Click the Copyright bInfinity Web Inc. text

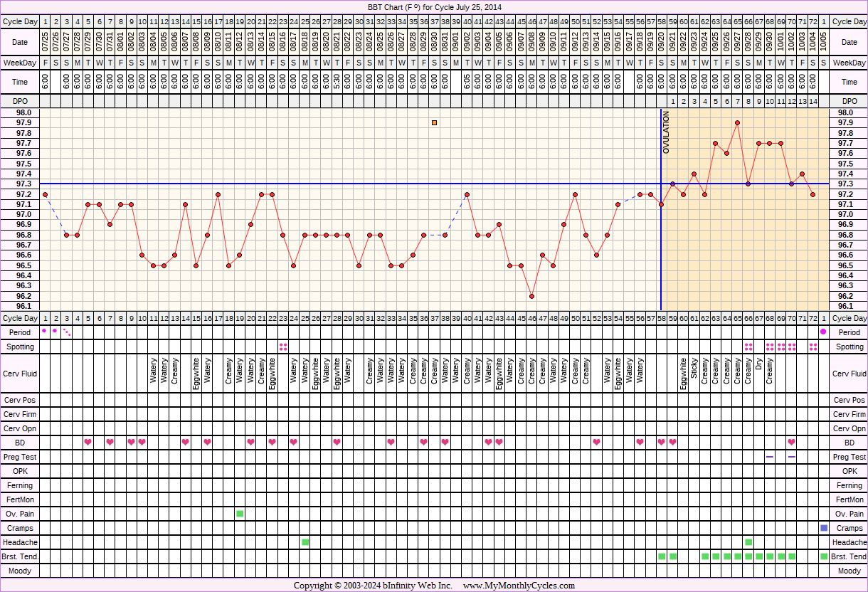[373, 586]
